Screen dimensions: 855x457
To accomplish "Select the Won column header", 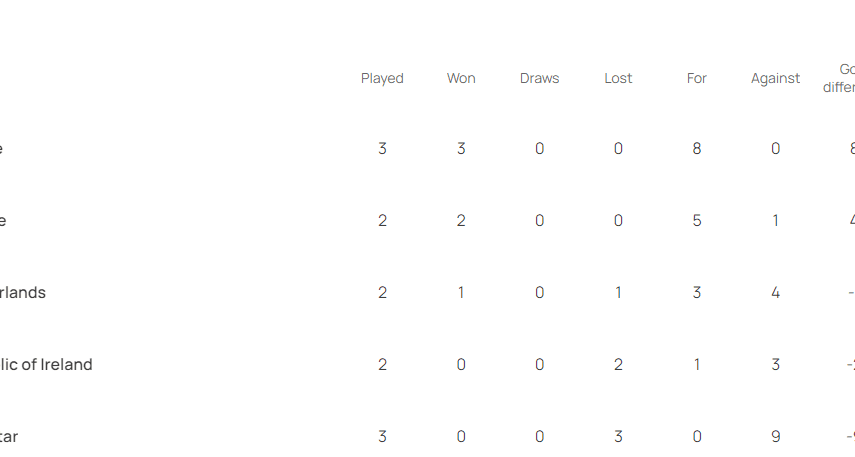I will [x=461, y=78].
